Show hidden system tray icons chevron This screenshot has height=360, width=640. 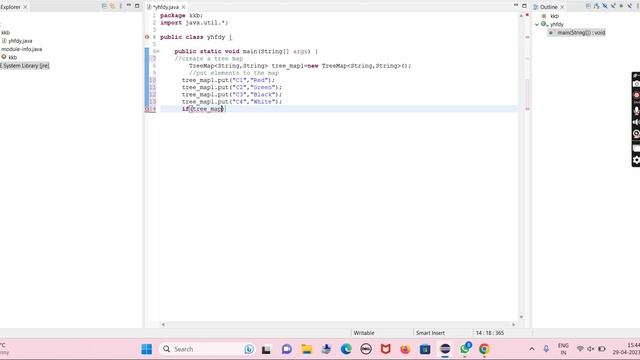click(x=531, y=349)
